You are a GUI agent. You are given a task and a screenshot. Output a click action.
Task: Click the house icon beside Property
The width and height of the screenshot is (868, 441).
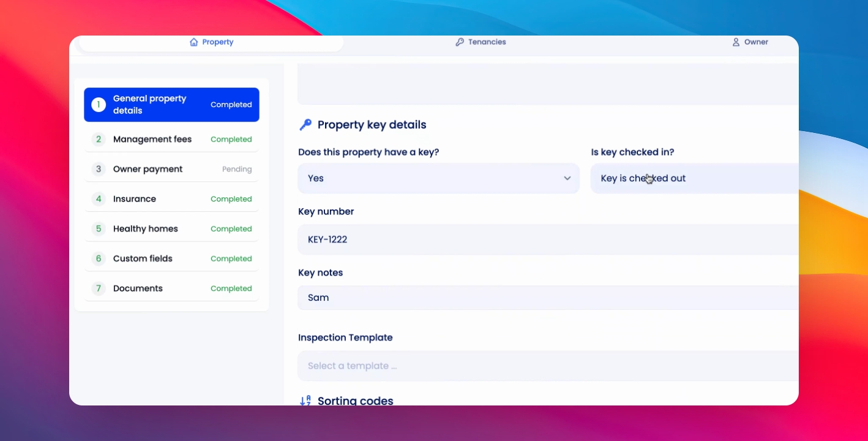point(194,42)
